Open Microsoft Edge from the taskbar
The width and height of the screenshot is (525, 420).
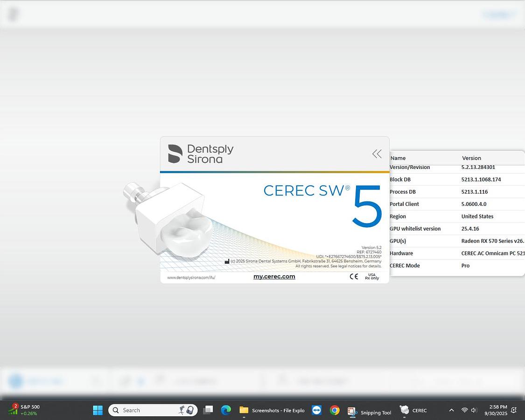coord(226,410)
